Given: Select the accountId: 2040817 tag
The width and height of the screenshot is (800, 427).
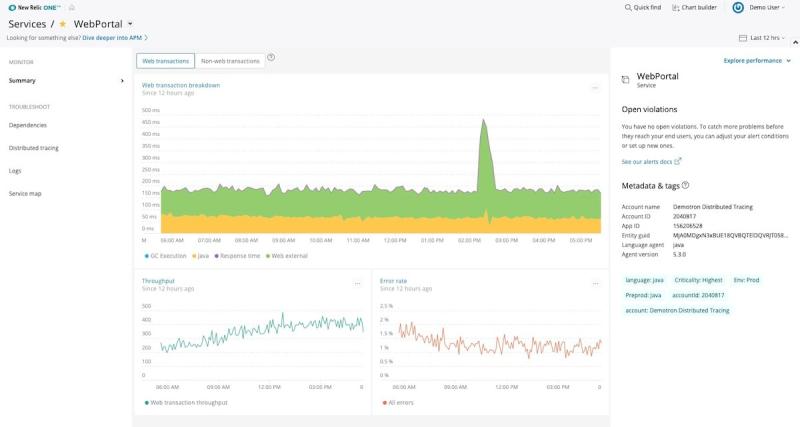Looking at the screenshot, I should click(698, 295).
